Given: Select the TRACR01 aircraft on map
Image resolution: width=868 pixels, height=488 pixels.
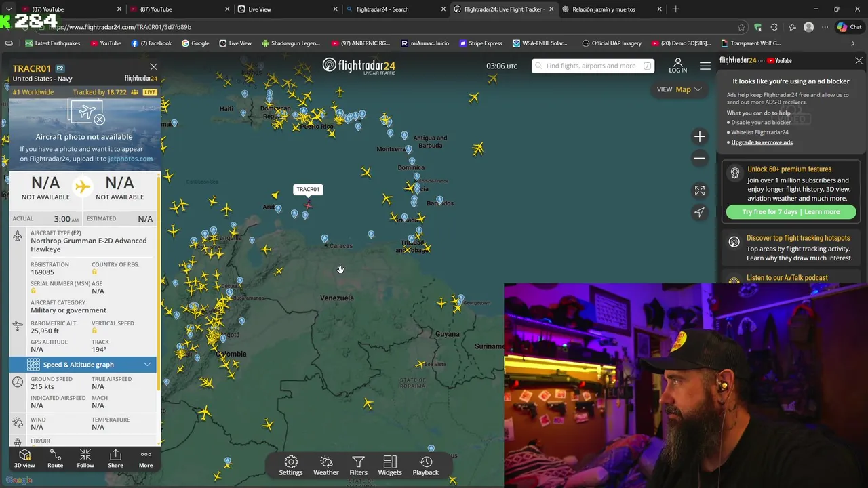Looking at the screenshot, I should 308,204.
